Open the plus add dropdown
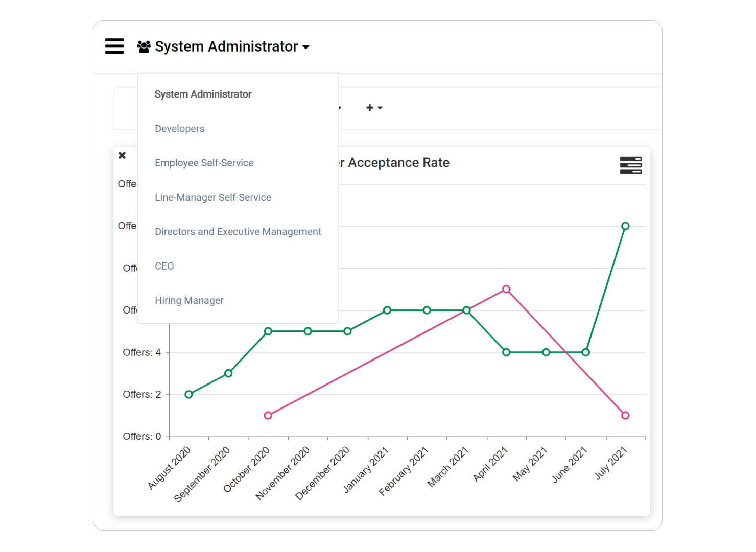Screen dimensions: 756x552 [374, 108]
